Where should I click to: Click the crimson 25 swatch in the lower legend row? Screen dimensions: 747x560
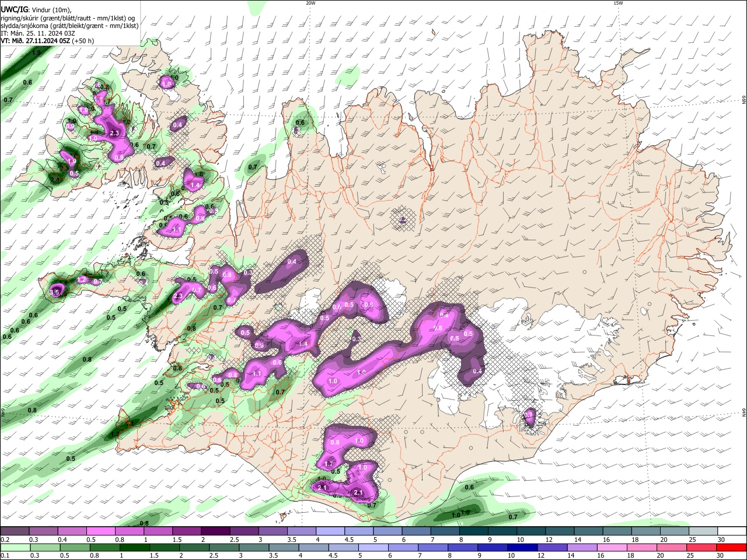coord(702,547)
